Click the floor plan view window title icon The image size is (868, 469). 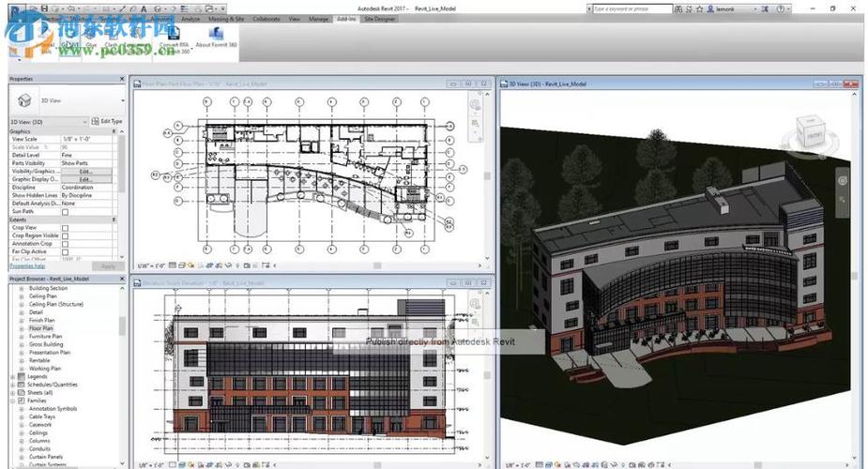click(x=137, y=84)
